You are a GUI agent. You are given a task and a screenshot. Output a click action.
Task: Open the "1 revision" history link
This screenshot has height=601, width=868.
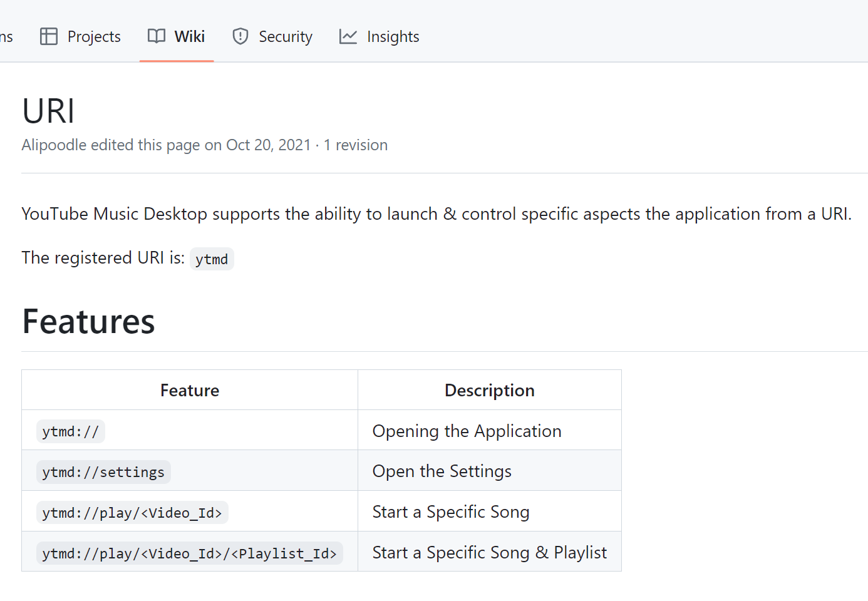pos(355,145)
